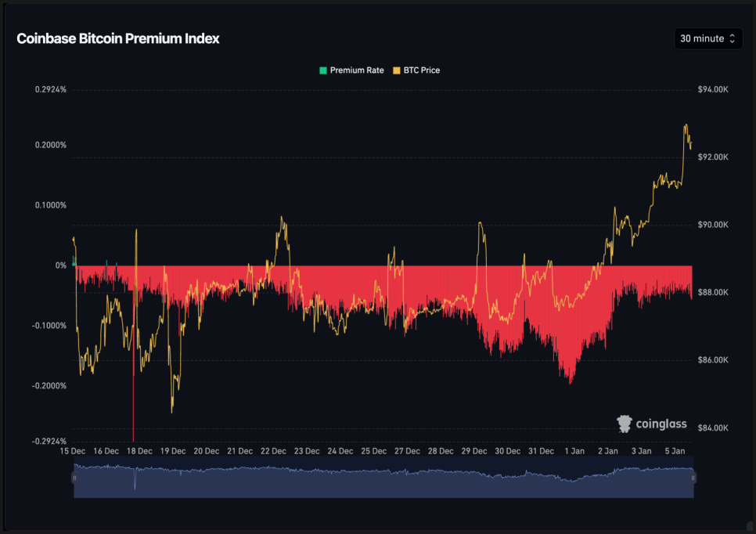
Task: Click the BTC price low near 19 Dec
Action: tap(171, 411)
